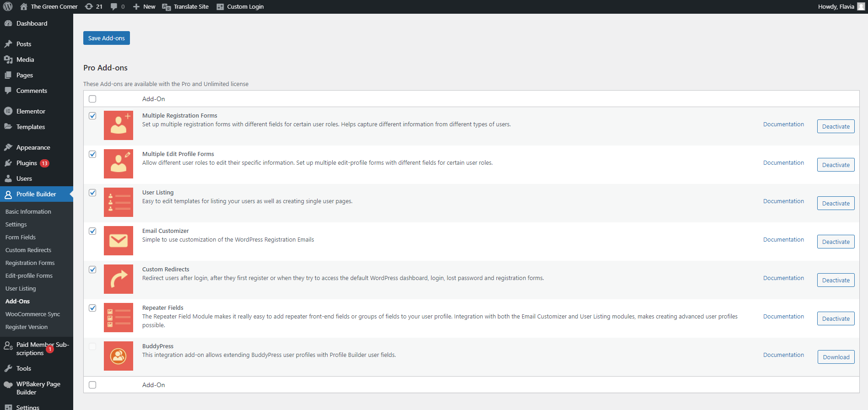Deactivate Multiple Edit Profile Forms
Viewport: 868px width, 410px height.
836,165
